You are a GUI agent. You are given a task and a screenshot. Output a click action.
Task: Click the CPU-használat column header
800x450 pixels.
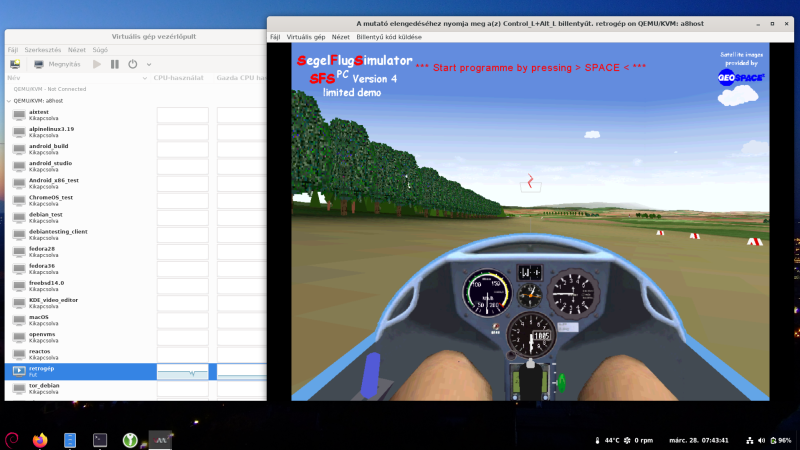tap(179, 78)
